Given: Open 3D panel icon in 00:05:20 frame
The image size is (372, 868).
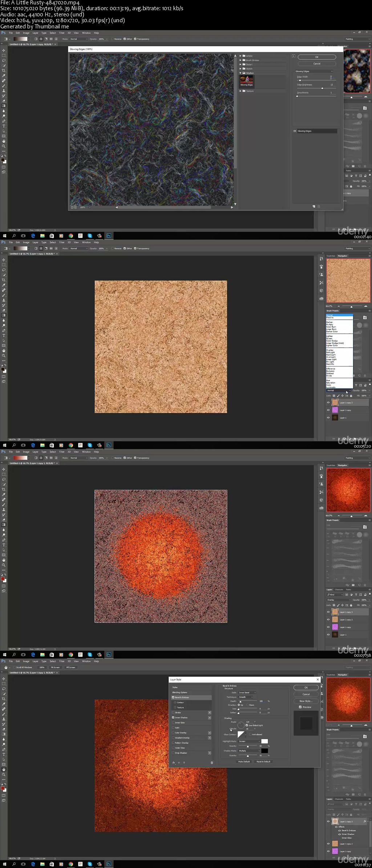Looking at the screenshot, I should click(321, 291).
